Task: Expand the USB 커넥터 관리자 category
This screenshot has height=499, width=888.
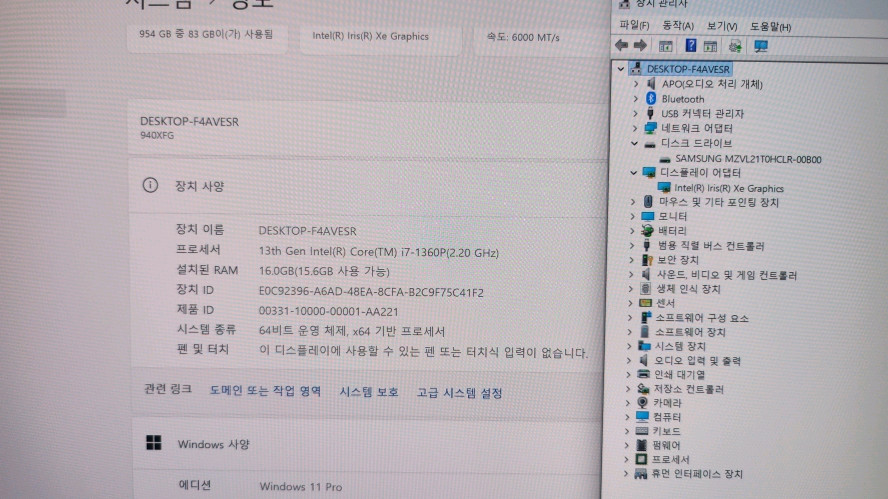Action: [635, 113]
